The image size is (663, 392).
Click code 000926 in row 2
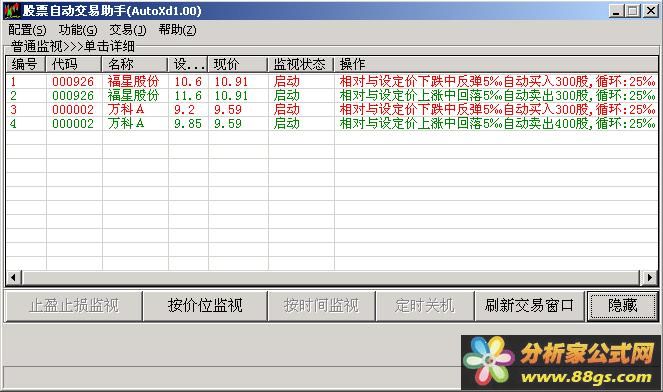(73, 96)
